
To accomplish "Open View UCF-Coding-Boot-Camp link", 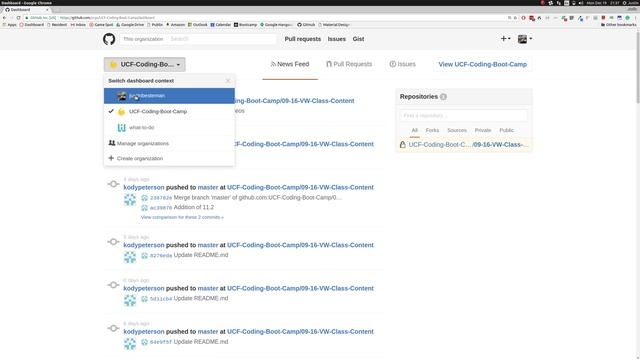I will coord(482,64).
